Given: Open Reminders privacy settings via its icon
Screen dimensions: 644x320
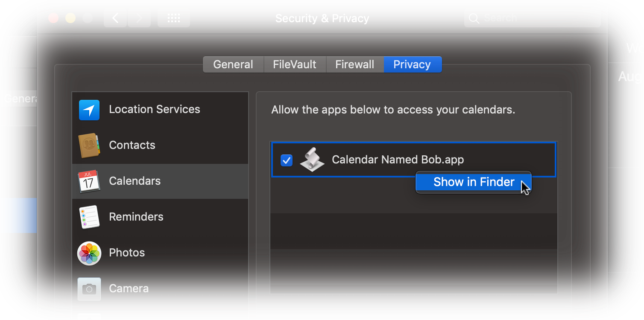Looking at the screenshot, I should (x=89, y=217).
